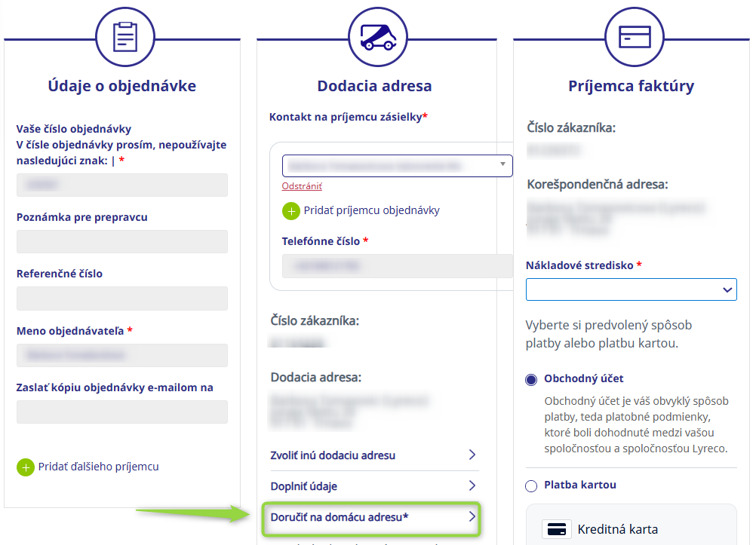The width and height of the screenshot is (756, 545).
Task: Click the delivery truck icon
Action: 377,36
